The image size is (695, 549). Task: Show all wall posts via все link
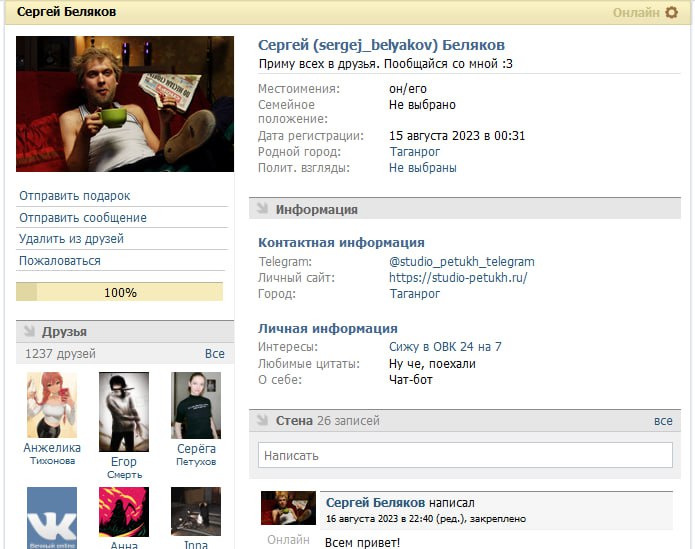coord(663,421)
